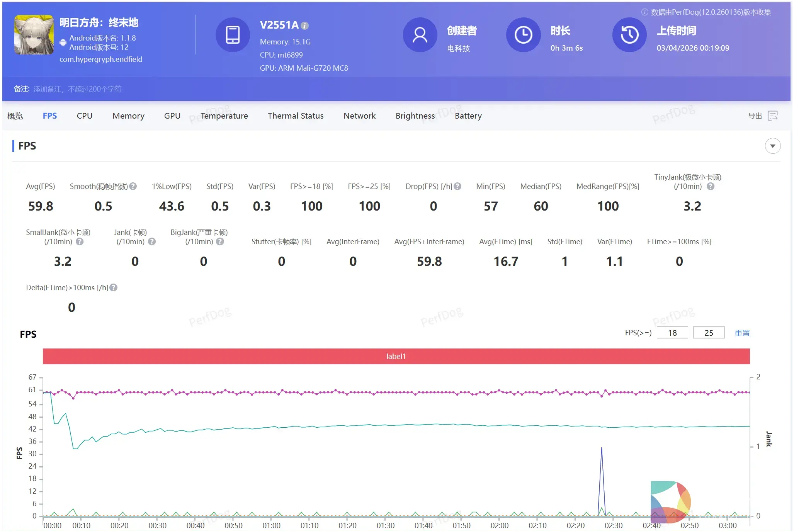
Task: Click the TinyJank help question icon
Action: (711, 186)
